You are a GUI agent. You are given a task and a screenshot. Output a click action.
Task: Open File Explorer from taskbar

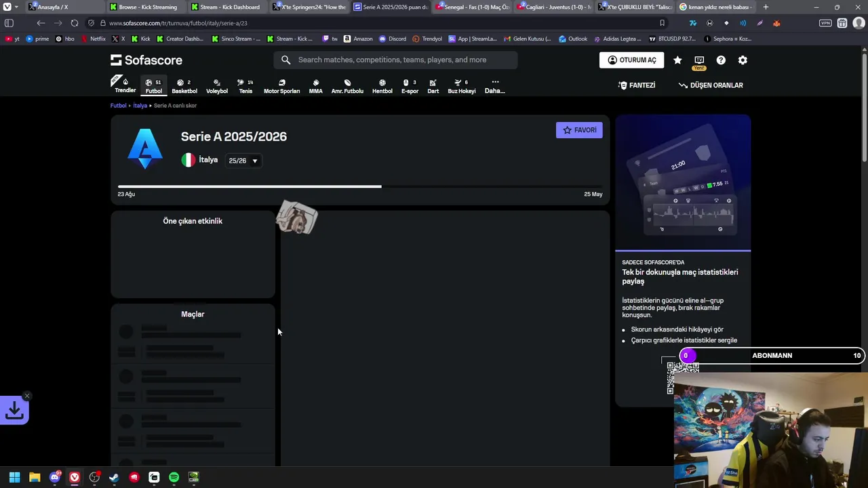point(35,477)
